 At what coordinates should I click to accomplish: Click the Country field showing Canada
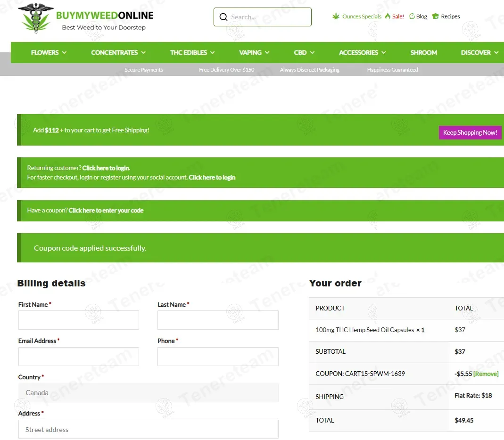149,393
